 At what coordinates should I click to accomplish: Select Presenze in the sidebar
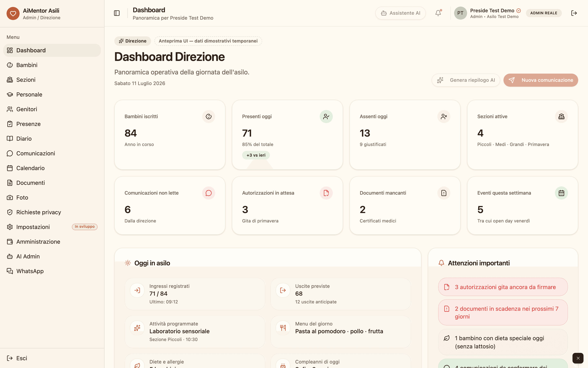(x=52, y=124)
